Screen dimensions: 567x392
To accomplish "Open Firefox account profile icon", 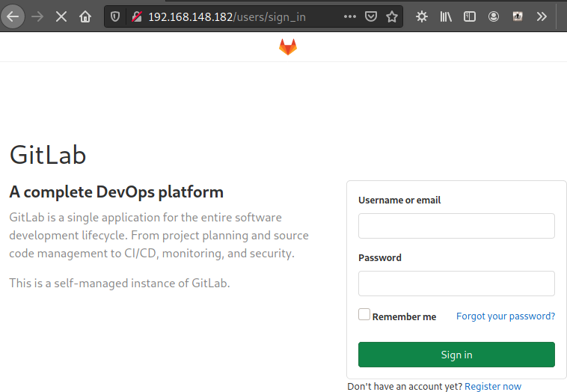I will point(494,16).
